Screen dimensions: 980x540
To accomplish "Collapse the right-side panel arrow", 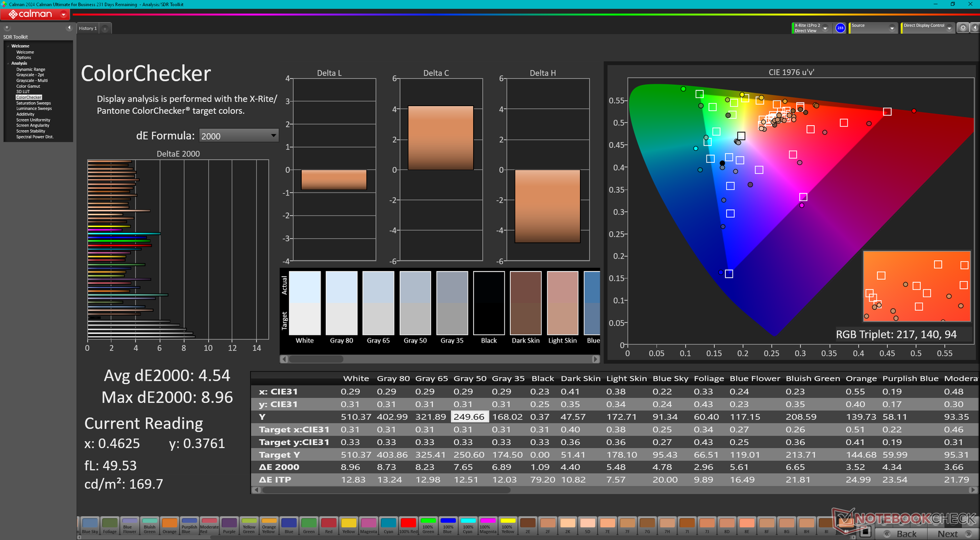I will pos(974,28).
